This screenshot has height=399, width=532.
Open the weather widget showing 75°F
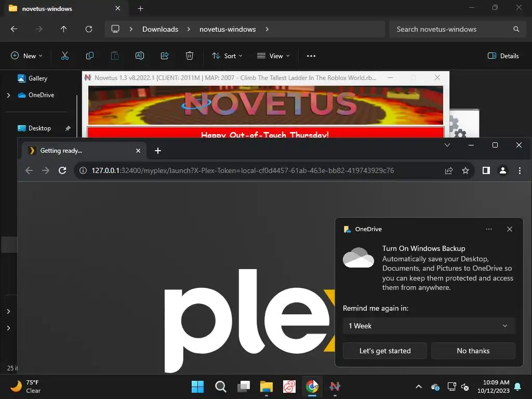tap(26, 387)
